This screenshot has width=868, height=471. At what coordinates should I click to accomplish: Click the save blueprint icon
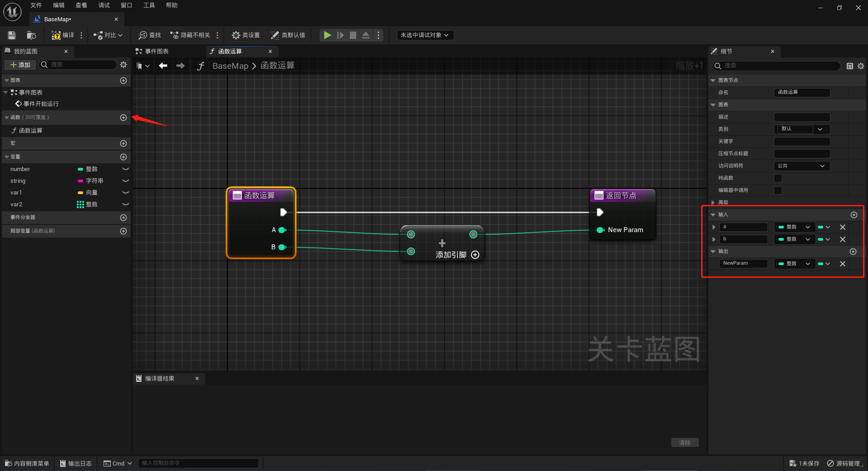(x=12, y=35)
